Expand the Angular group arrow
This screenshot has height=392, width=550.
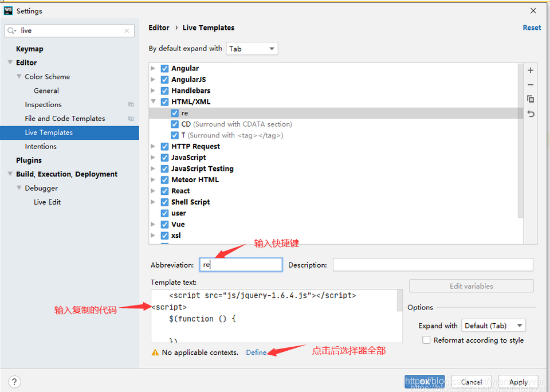(153, 68)
